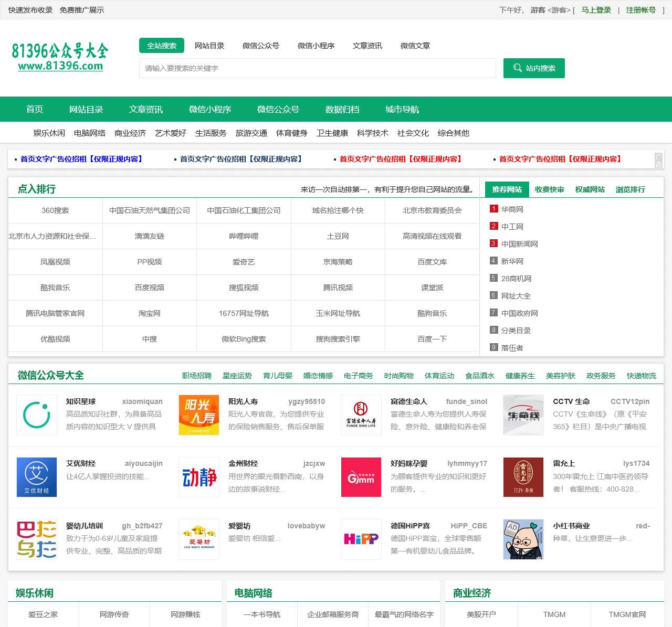Open the 好妈咪孕婴 Gmm logo thumbnail
Screen dimensions: 672x627
[361, 477]
